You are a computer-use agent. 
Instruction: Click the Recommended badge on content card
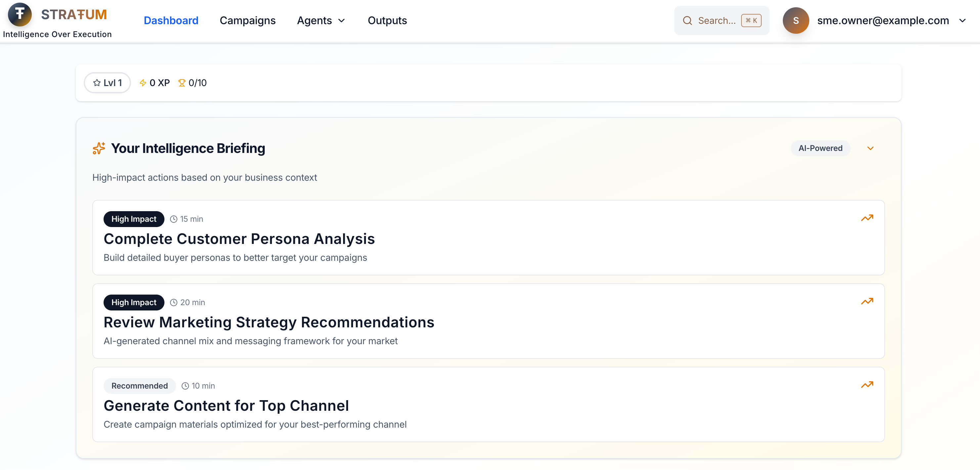(x=139, y=386)
